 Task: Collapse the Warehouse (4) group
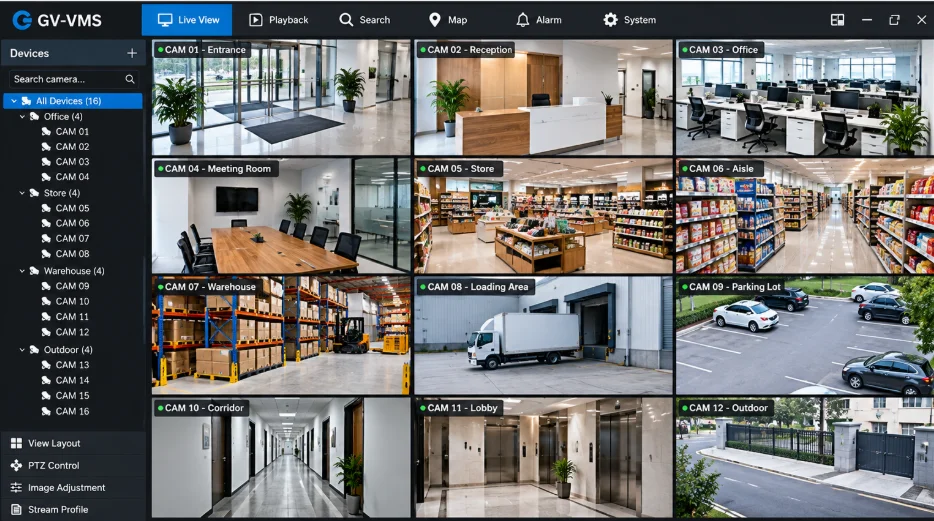click(22, 271)
